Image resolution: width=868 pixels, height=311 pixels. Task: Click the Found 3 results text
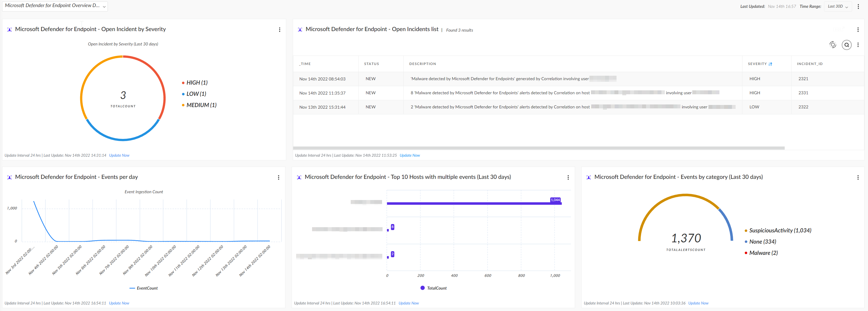click(460, 30)
